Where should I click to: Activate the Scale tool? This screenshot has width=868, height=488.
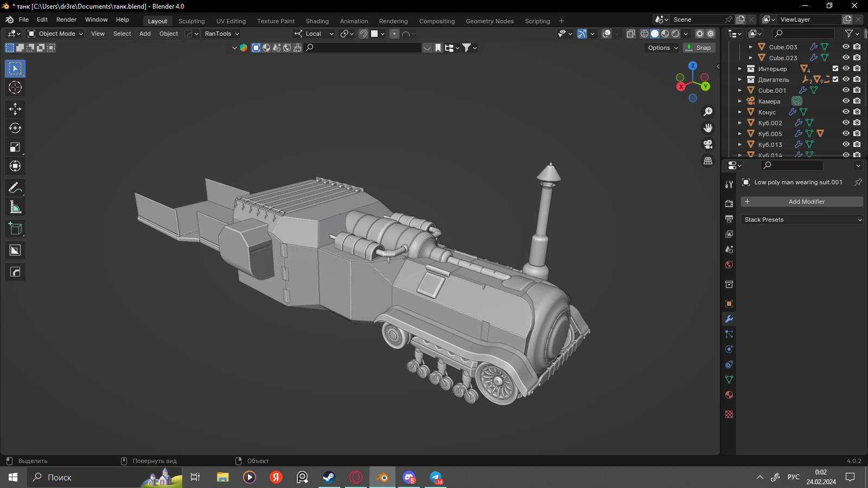(x=15, y=147)
